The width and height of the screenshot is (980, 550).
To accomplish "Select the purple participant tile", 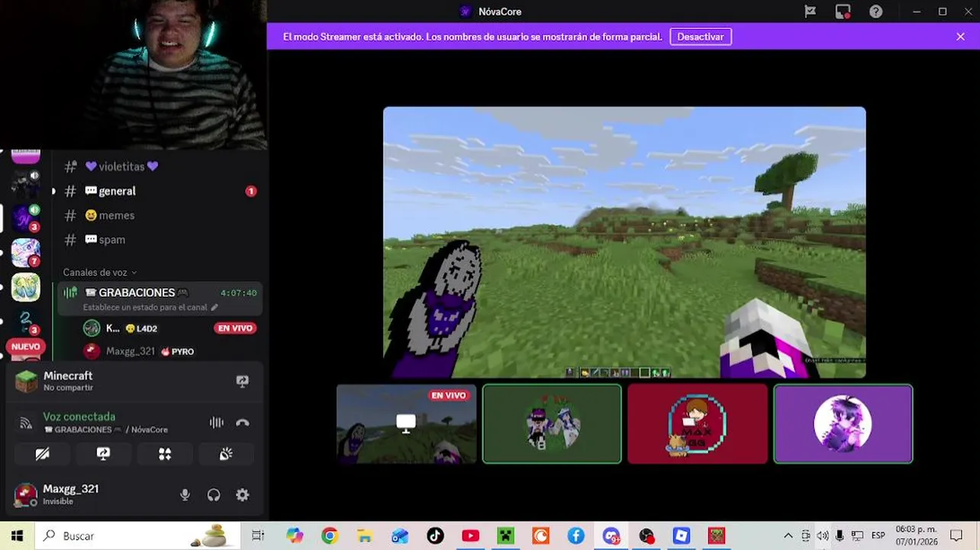I will (x=843, y=424).
